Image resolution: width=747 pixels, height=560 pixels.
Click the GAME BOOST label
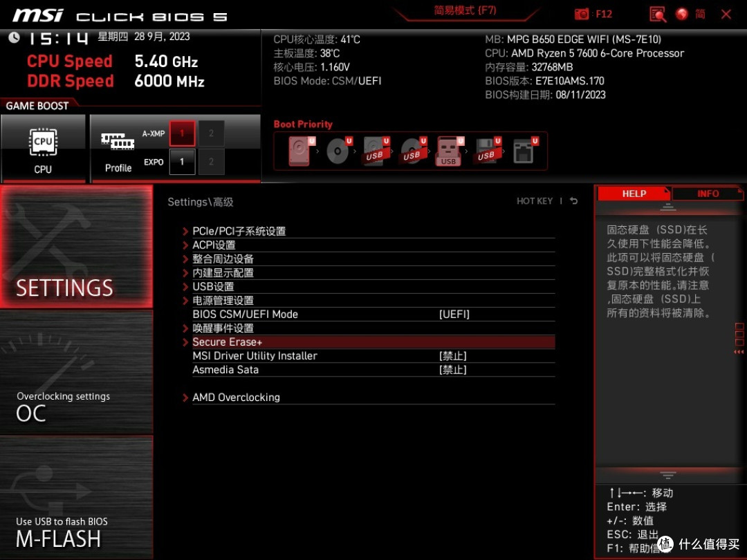37,106
